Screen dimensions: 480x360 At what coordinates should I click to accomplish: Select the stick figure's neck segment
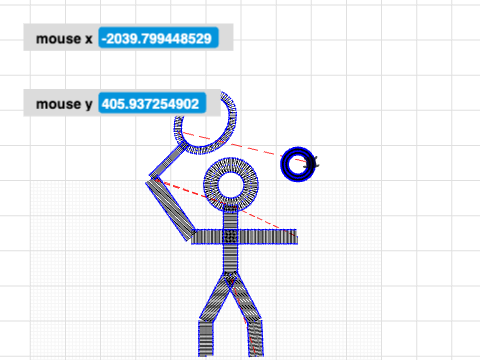230,217
